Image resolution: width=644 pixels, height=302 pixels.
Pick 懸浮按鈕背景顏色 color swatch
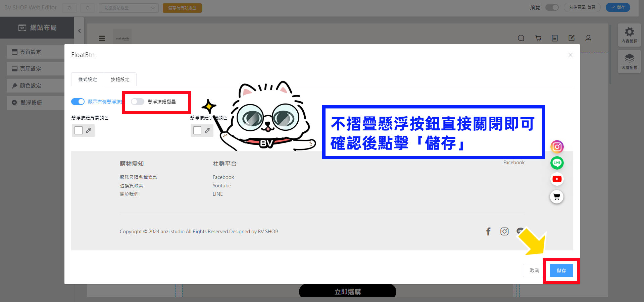coord(79,130)
